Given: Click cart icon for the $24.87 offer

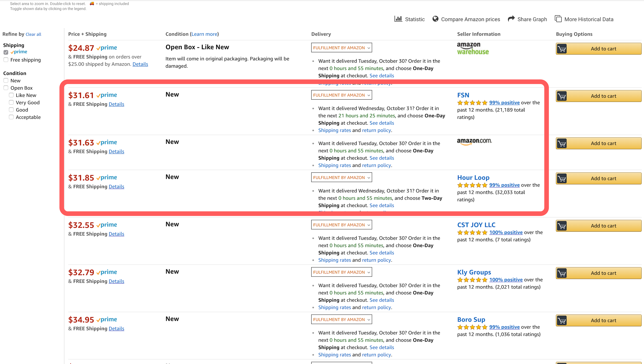Looking at the screenshot, I should 562,49.
